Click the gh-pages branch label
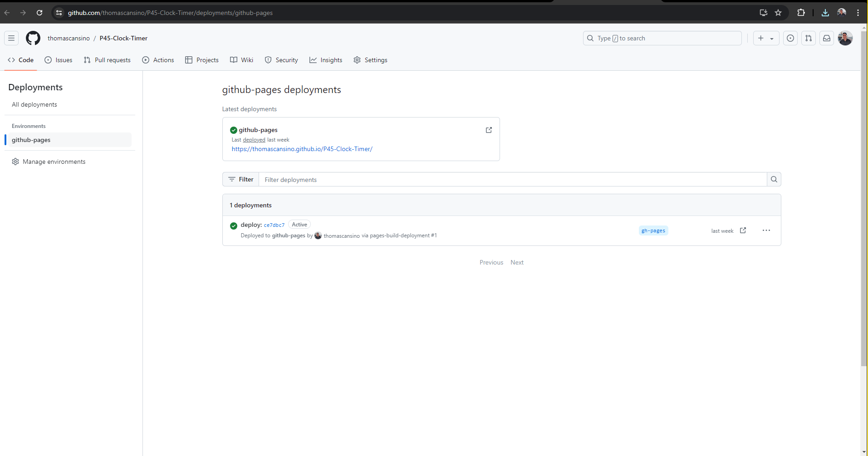 [653, 230]
